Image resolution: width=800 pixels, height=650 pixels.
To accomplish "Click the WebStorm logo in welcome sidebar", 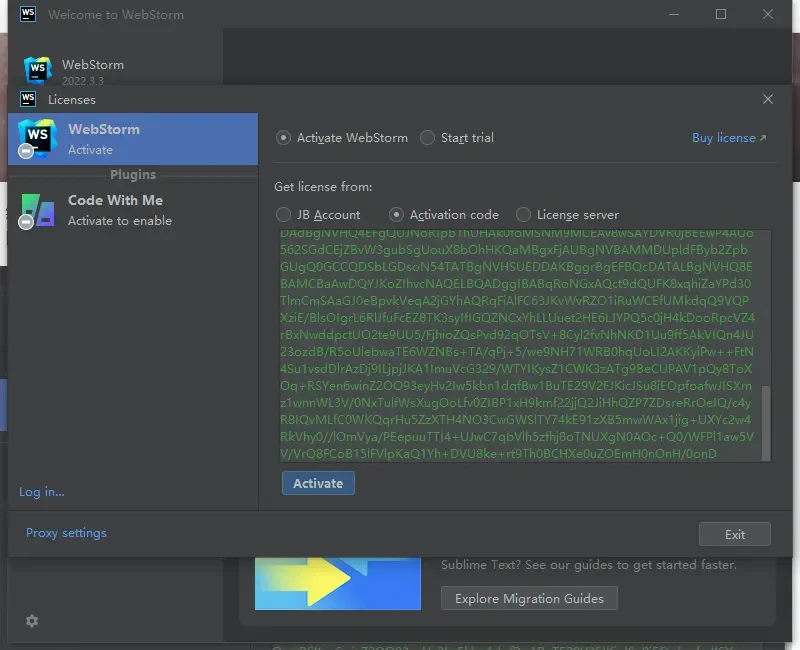I will (x=38, y=70).
